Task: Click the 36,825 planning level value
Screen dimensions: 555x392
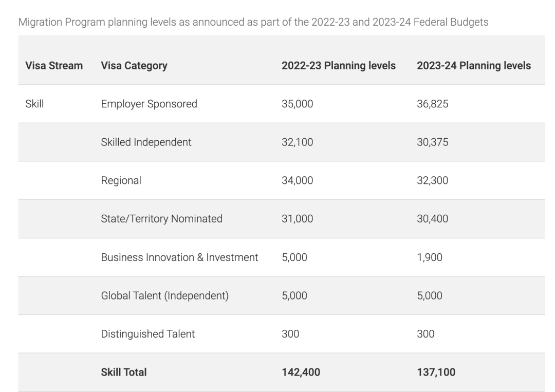Action: click(432, 104)
